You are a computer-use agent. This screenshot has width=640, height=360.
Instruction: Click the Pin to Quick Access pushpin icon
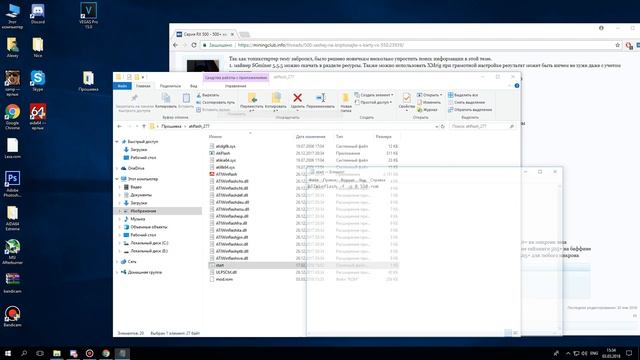pyautogui.click(x=134, y=98)
